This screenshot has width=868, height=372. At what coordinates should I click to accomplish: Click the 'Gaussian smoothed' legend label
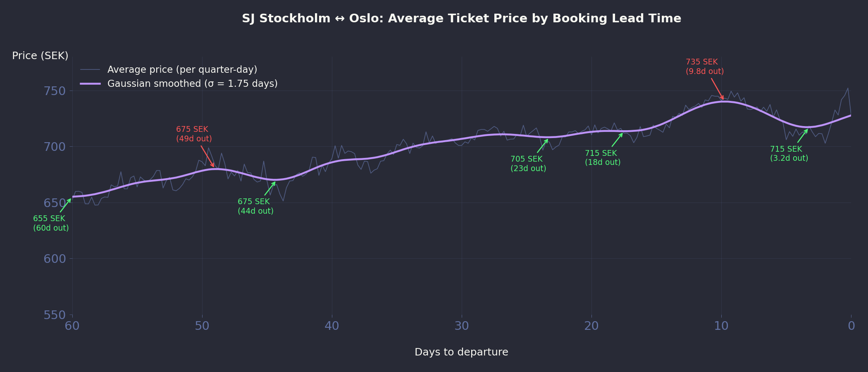tap(193, 83)
